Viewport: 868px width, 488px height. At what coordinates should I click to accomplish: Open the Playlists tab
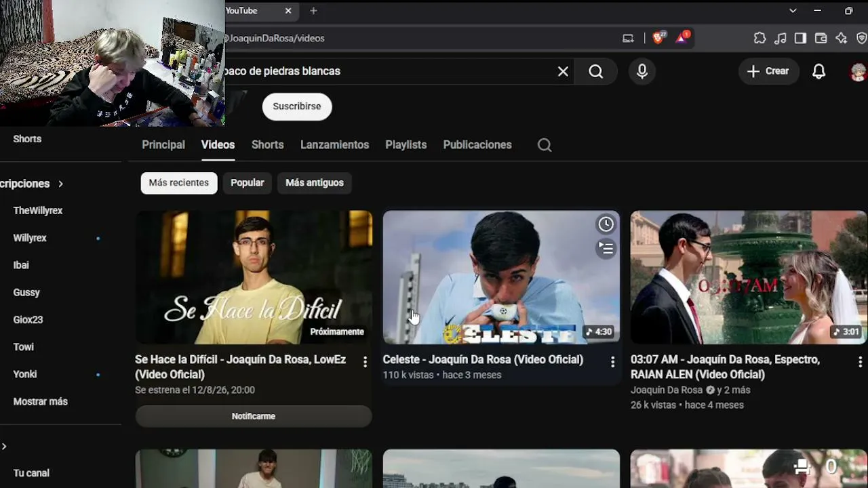406,145
